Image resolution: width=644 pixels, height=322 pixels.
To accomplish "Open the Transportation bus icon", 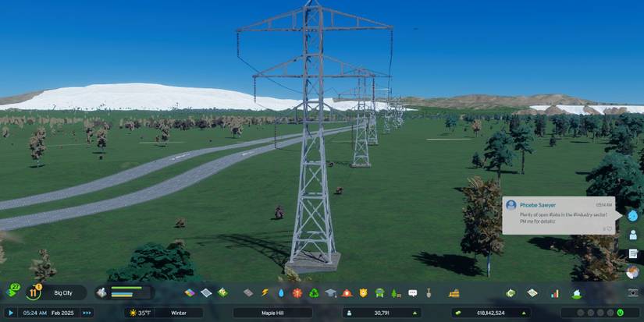I will [x=379, y=293].
